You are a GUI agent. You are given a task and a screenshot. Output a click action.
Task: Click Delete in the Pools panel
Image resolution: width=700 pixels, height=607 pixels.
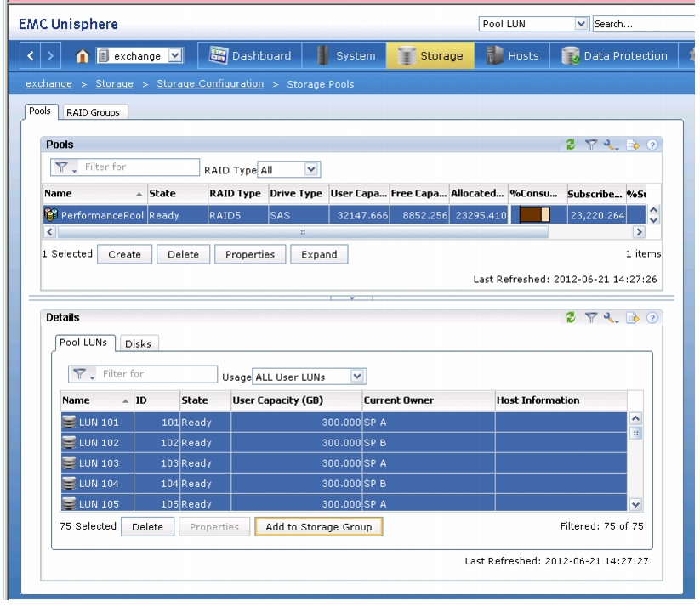(184, 254)
